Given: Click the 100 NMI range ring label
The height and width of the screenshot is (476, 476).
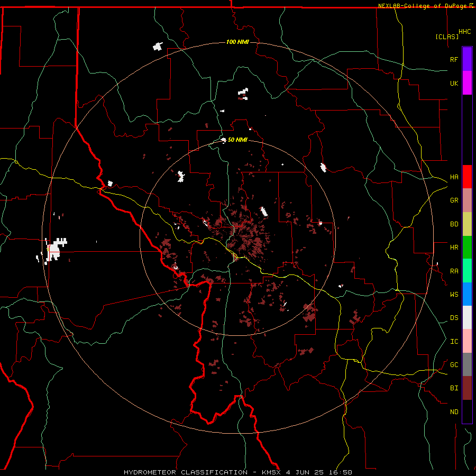Looking at the screenshot, I should click(237, 42).
